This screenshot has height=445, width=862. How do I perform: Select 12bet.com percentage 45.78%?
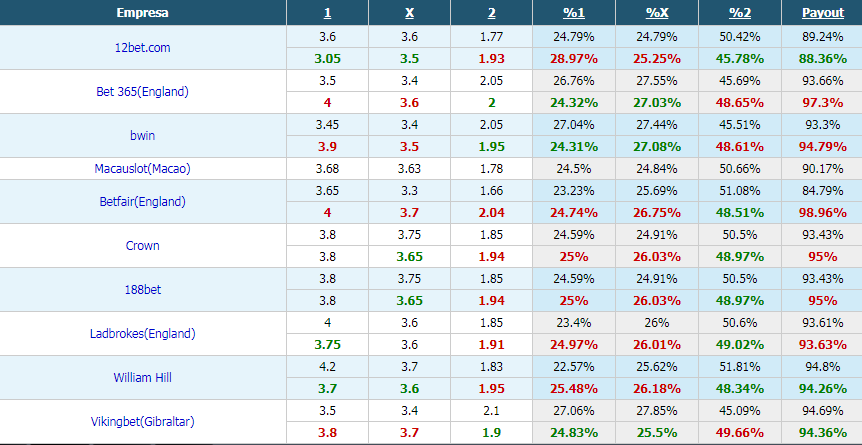[x=739, y=59]
